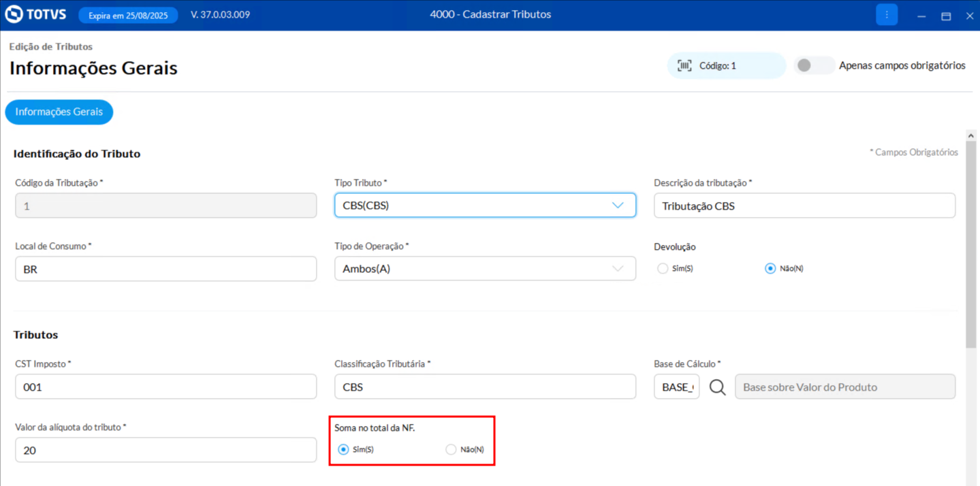Select Sim(S) for Devolução
Image resolution: width=980 pixels, height=486 pixels.
pos(663,269)
